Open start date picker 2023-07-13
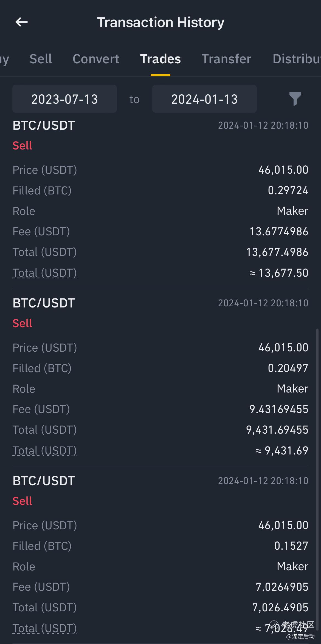The width and height of the screenshot is (321, 644). pyautogui.click(x=64, y=99)
